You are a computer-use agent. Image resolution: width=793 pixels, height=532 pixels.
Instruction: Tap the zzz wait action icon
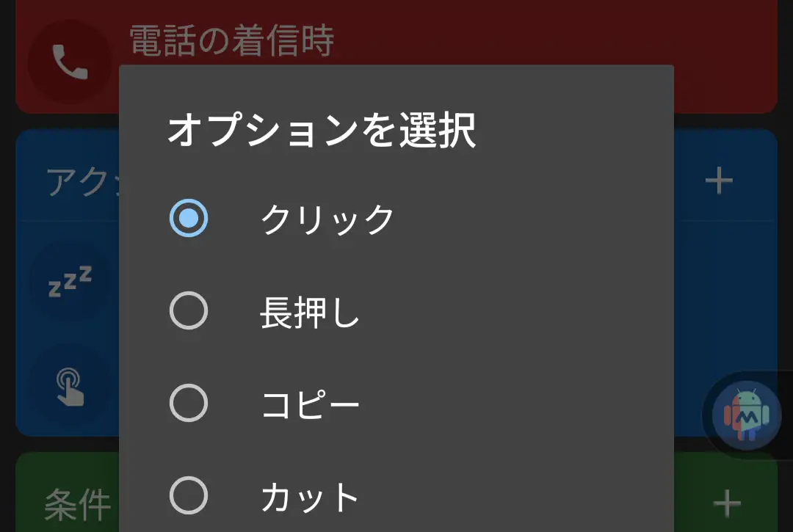click(x=70, y=282)
